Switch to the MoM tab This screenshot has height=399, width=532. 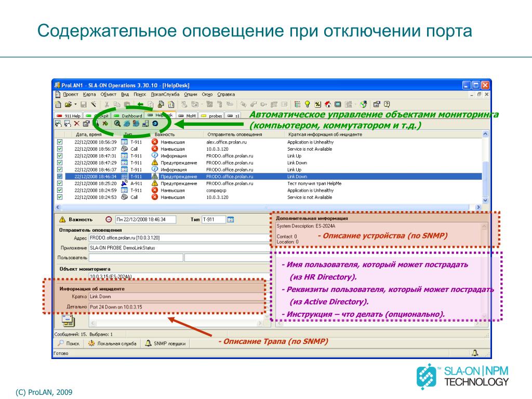tap(187, 116)
